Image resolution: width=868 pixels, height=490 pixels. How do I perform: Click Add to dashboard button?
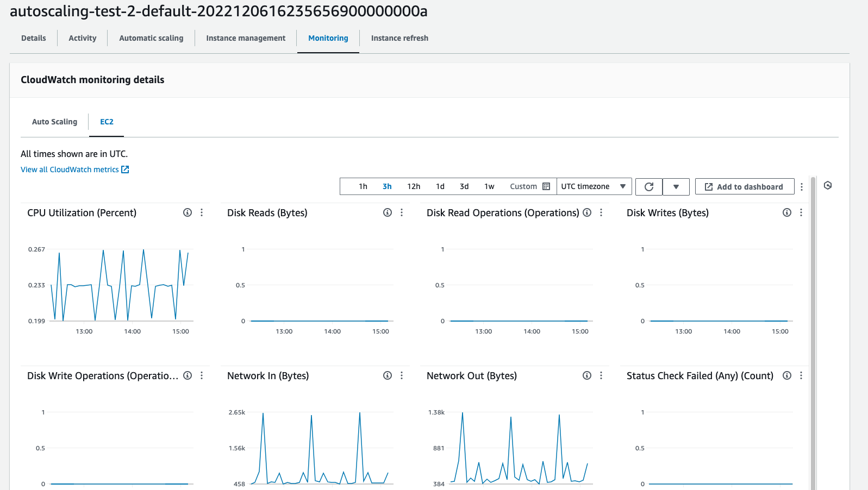point(745,186)
